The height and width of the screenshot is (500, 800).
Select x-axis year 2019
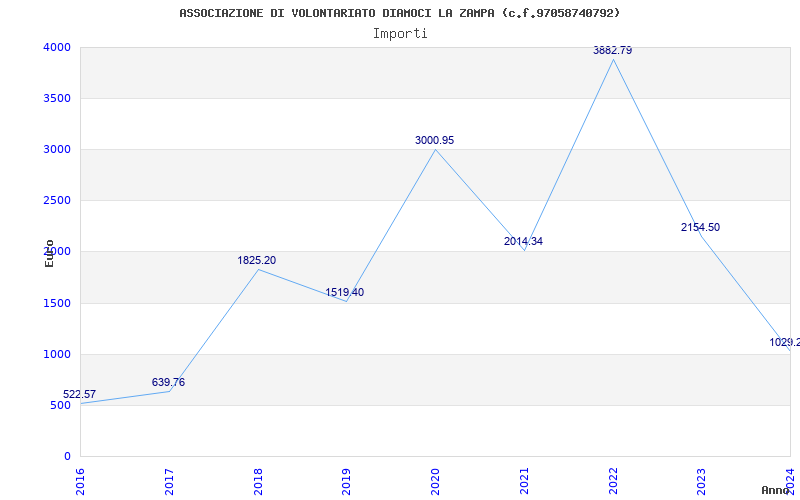(346, 481)
